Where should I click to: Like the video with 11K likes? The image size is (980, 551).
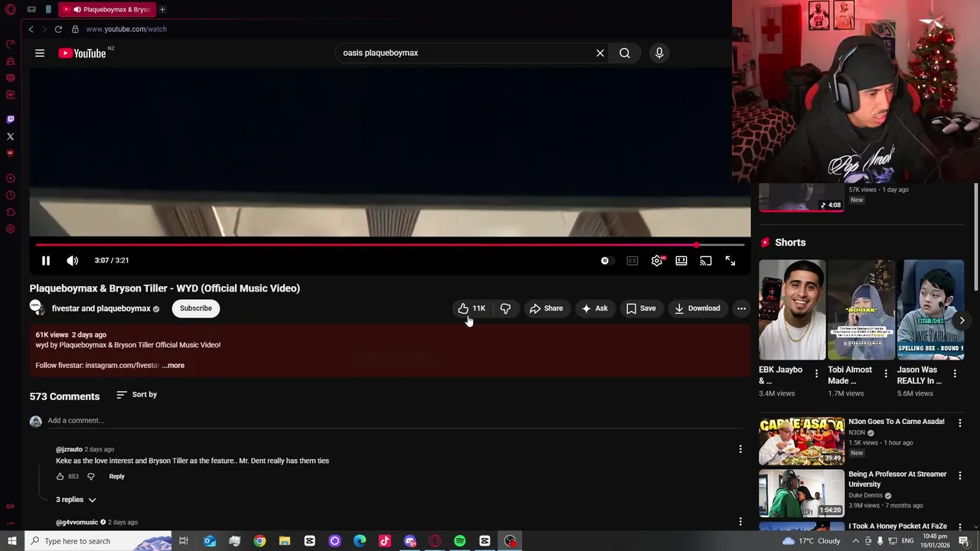[x=472, y=308]
